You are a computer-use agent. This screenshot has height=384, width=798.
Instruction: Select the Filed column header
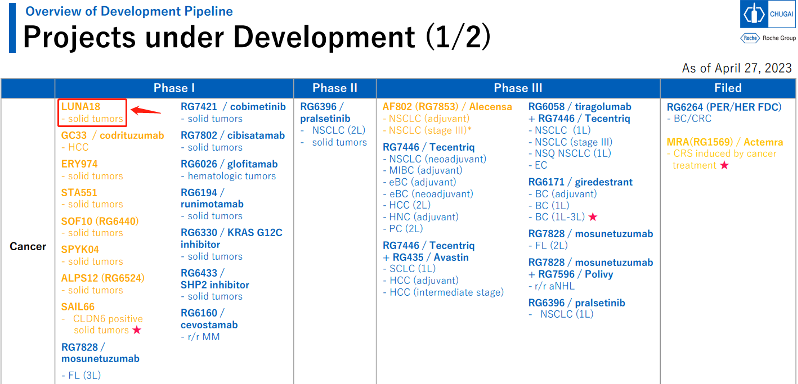click(x=728, y=88)
